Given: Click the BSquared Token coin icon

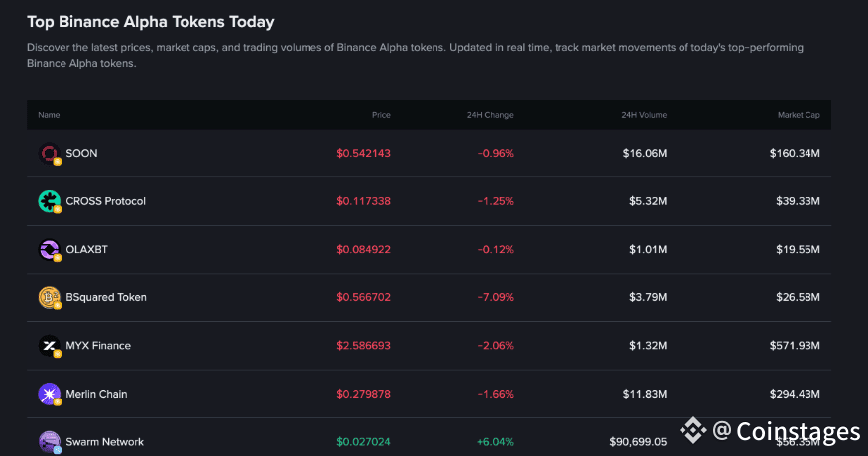Looking at the screenshot, I should click(x=49, y=297).
